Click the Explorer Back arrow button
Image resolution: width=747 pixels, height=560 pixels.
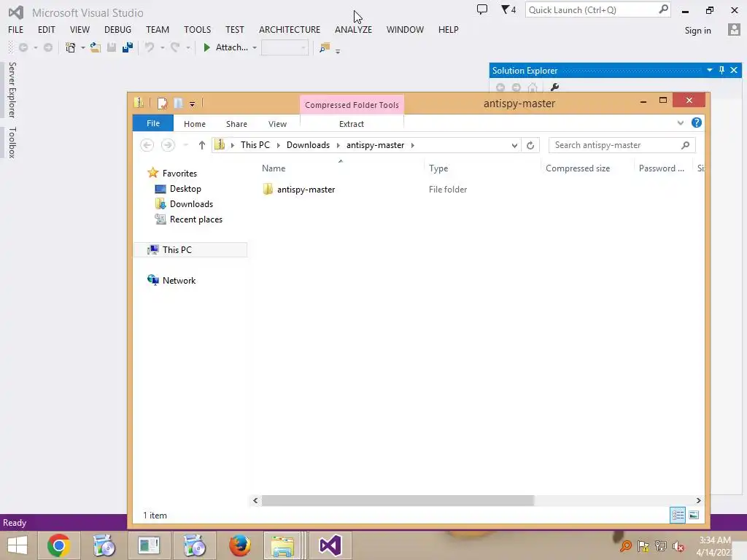click(x=147, y=145)
